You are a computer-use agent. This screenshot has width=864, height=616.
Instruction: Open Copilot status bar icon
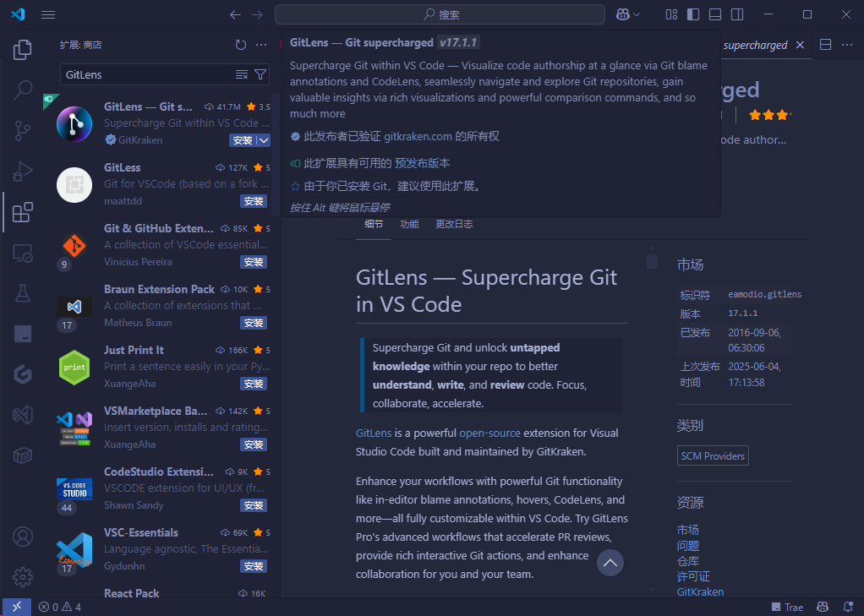823,607
